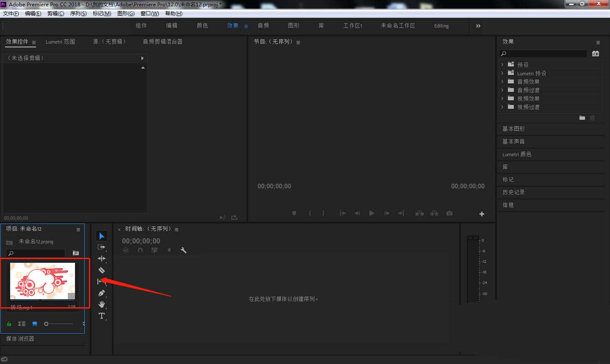Viewport: 610px width, 364px height.
Task: Open timeline wrench display settings
Action: click(x=183, y=250)
